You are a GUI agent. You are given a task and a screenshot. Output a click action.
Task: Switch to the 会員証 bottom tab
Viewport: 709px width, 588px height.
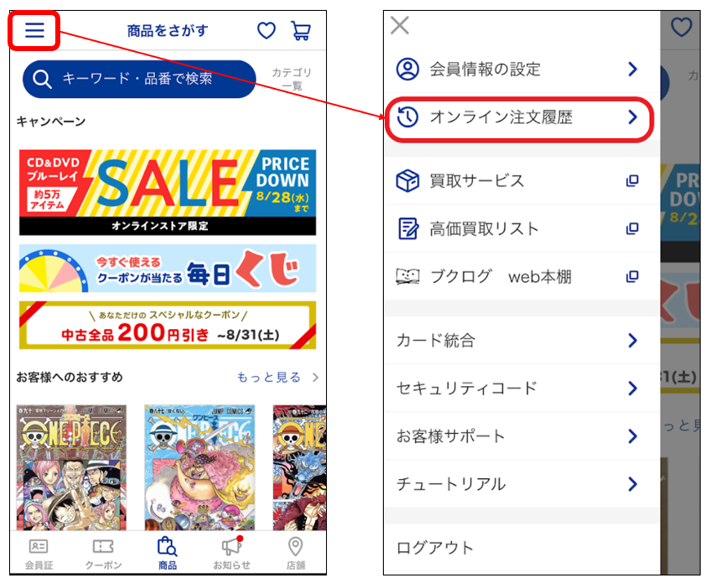pos(39,554)
